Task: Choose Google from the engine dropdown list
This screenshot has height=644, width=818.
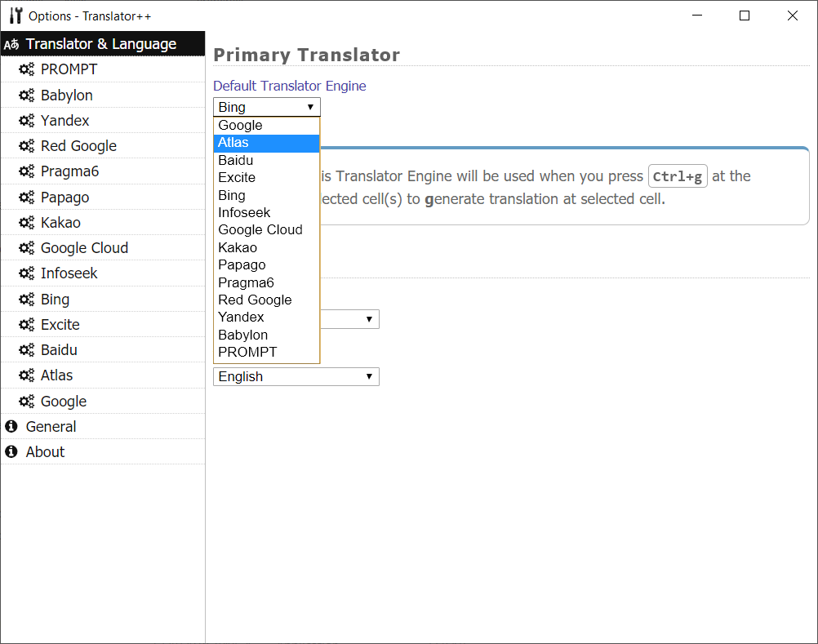Action: [x=267, y=125]
